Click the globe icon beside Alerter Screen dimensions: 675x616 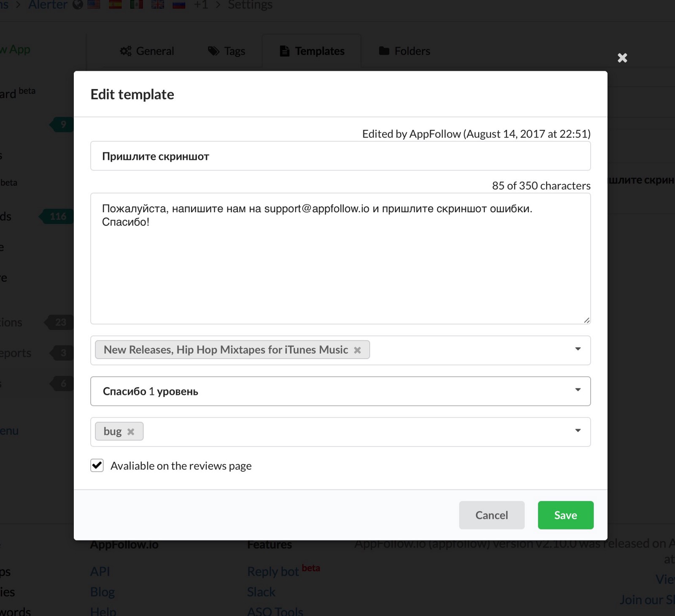coord(78,5)
